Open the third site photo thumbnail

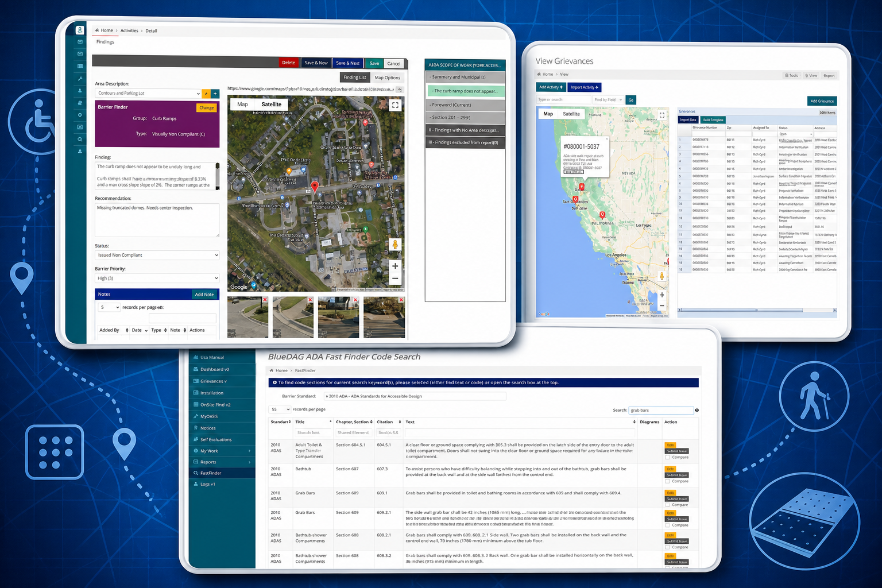[x=339, y=317]
